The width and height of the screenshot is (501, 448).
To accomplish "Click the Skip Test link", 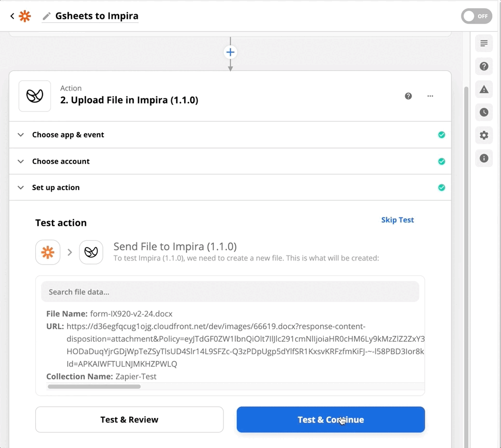I will [x=398, y=220].
